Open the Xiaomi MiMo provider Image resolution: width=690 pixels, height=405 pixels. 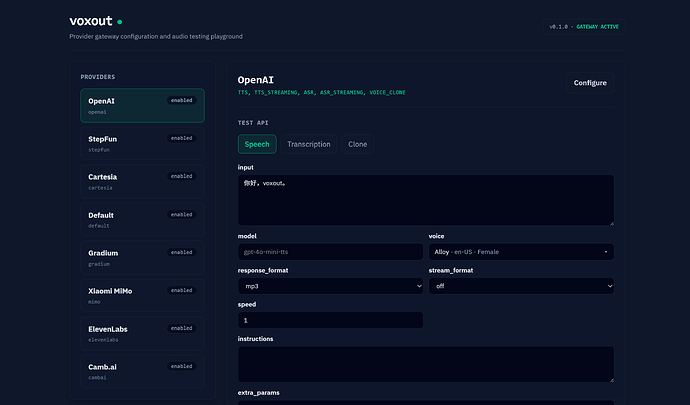[142, 295]
